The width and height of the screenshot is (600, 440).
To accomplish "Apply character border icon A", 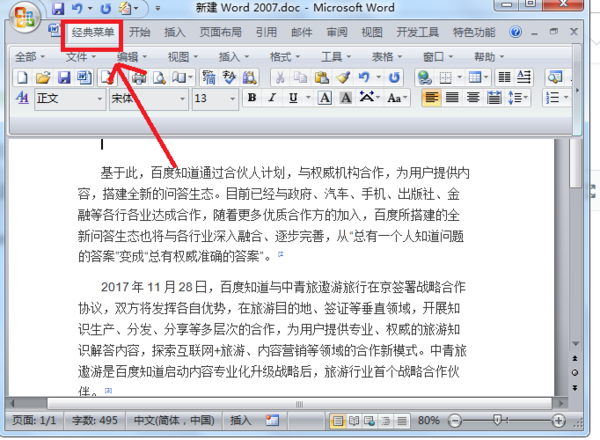I will pyautogui.click(x=324, y=98).
